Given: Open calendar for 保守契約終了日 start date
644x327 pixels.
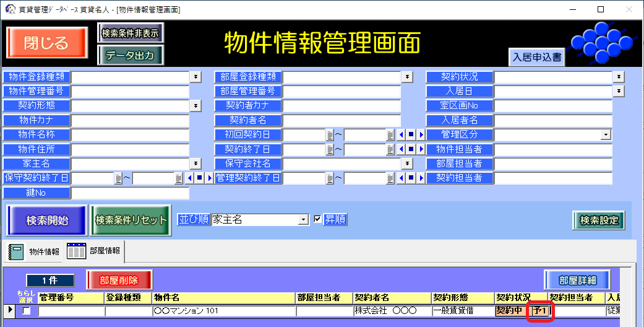Looking at the screenshot, I should (118, 178).
